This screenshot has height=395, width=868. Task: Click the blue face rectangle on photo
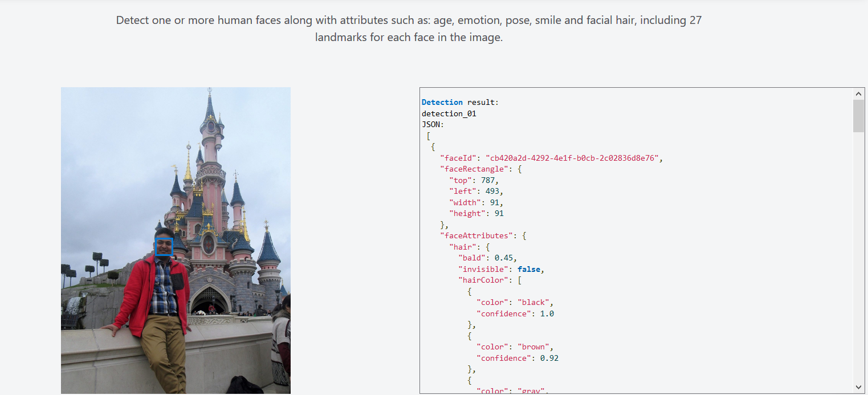coord(164,247)
